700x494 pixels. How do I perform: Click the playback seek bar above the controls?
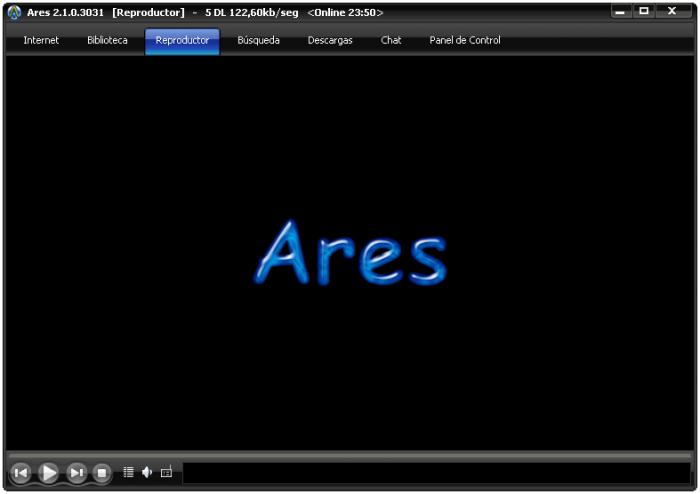349,456
